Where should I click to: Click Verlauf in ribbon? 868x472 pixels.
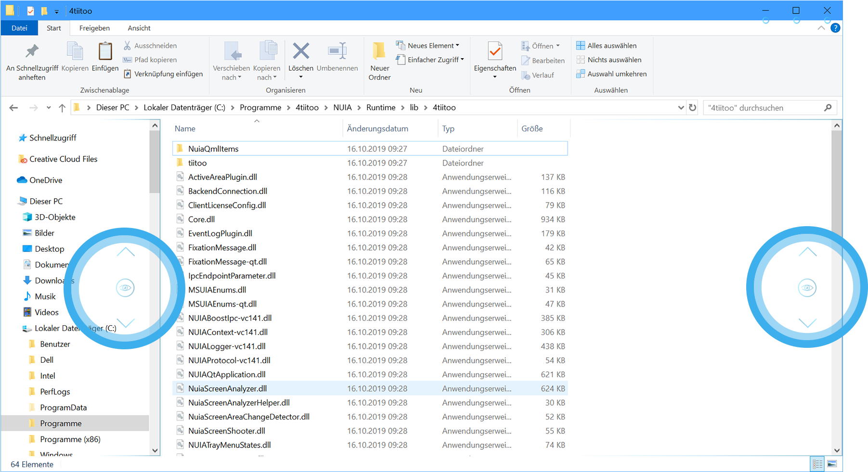point(537,75)
